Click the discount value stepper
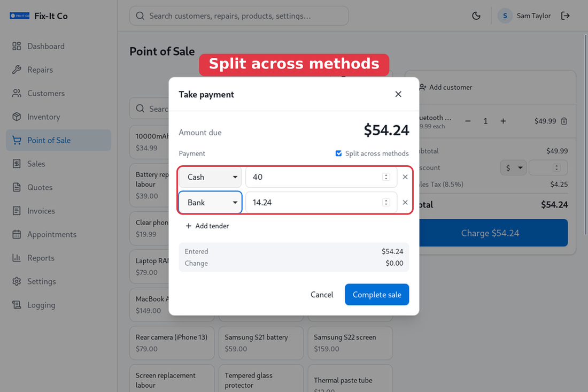588x392 pixels. click(x=556, y=168)
